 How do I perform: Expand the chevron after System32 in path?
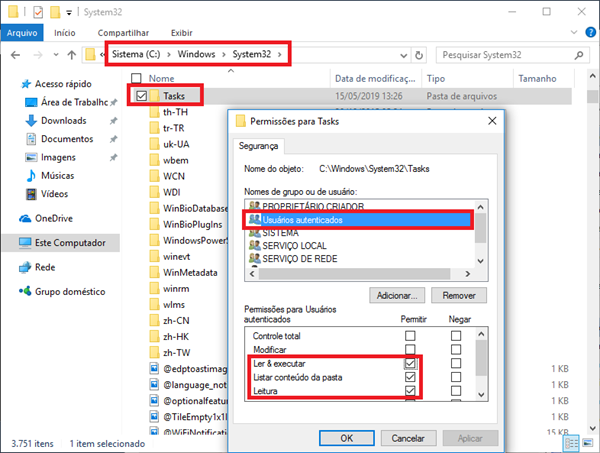coord(280,55)
